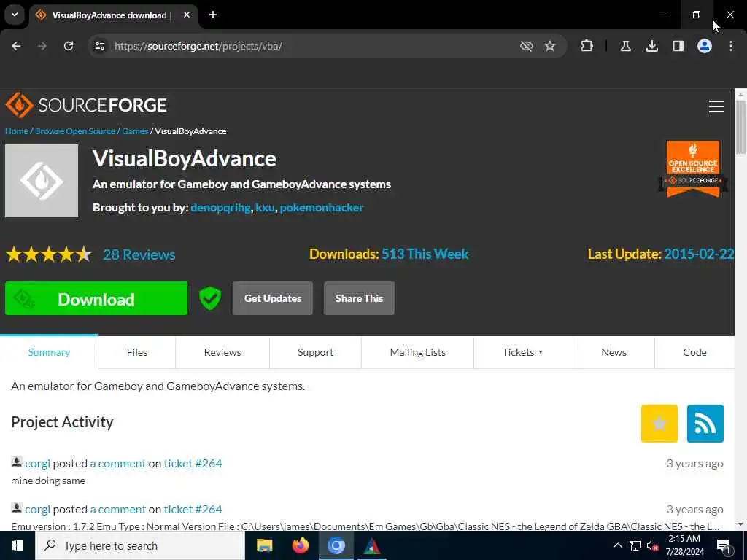
Task: Open pokemonhacker author profile
Action: [322, 208]
